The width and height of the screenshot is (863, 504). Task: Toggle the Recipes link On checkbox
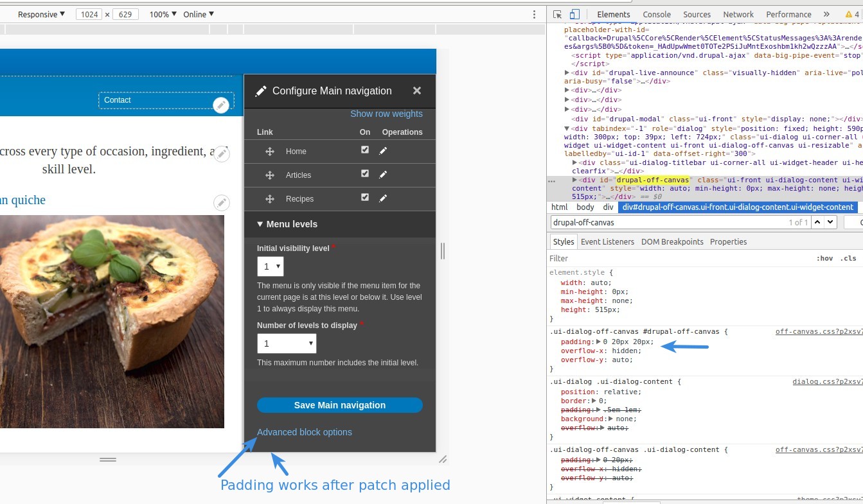[365, 198]
